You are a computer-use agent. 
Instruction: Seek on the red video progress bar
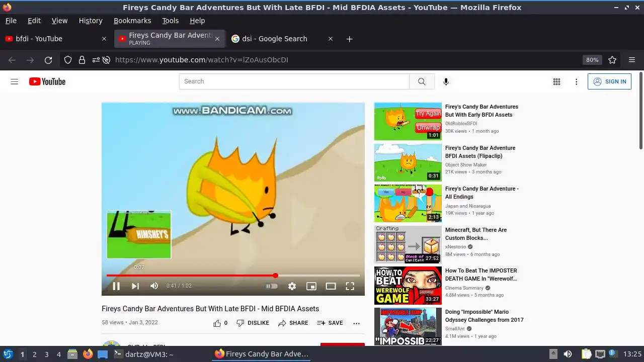pos(233,276)
